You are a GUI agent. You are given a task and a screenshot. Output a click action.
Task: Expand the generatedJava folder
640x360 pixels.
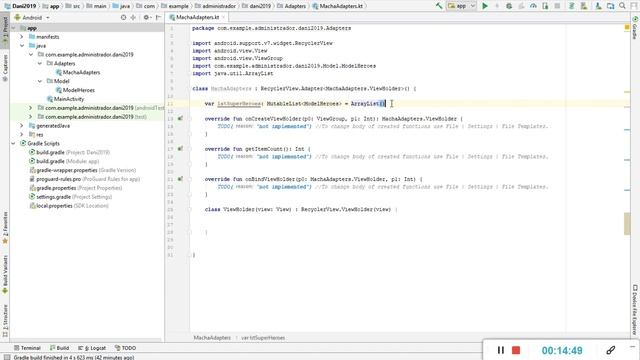click(x=22, y=126)
